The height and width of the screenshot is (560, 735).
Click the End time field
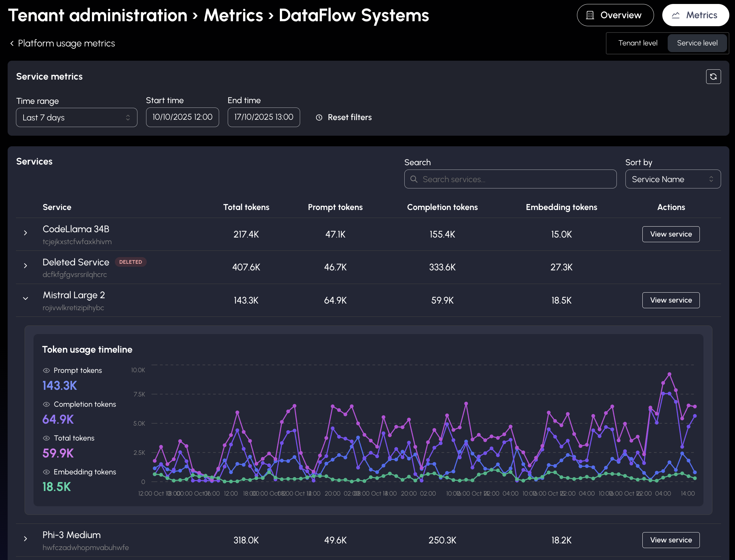point(264,117)
